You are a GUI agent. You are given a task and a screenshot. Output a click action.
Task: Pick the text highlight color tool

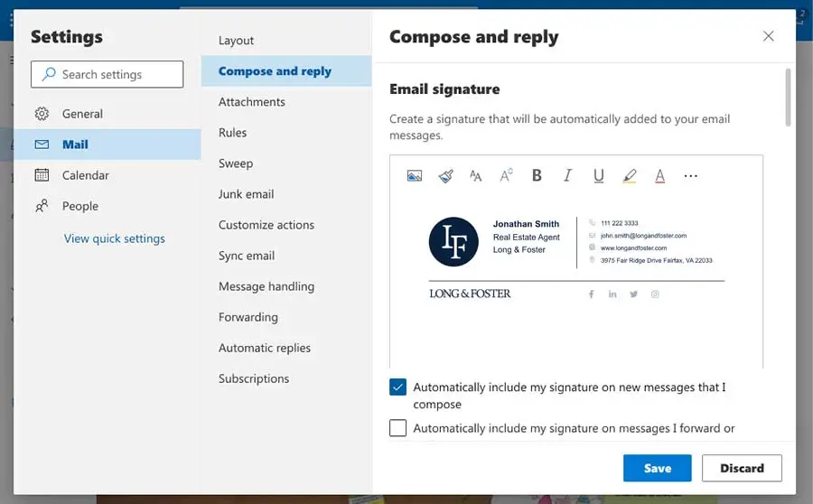pos(630,176)
